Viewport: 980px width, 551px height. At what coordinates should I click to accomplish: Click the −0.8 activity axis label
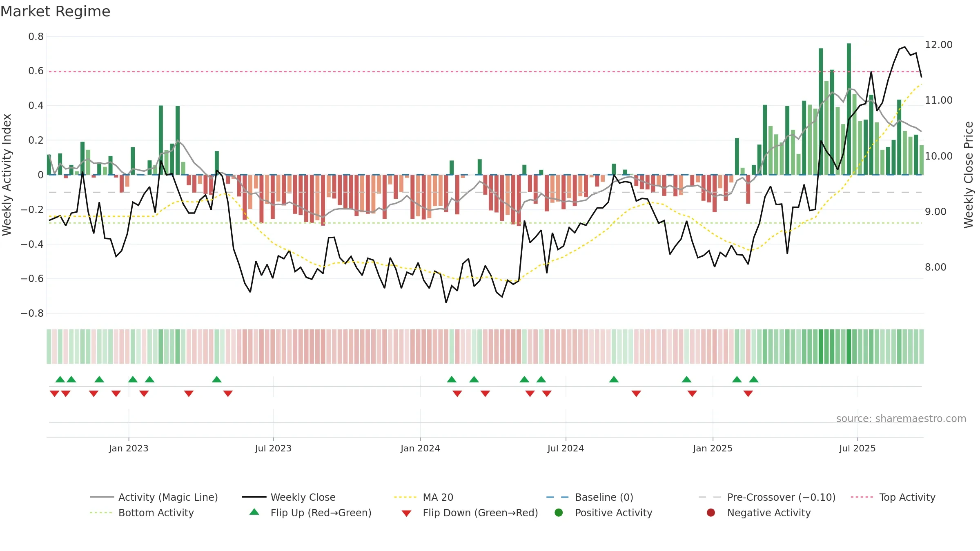(32, 313)
